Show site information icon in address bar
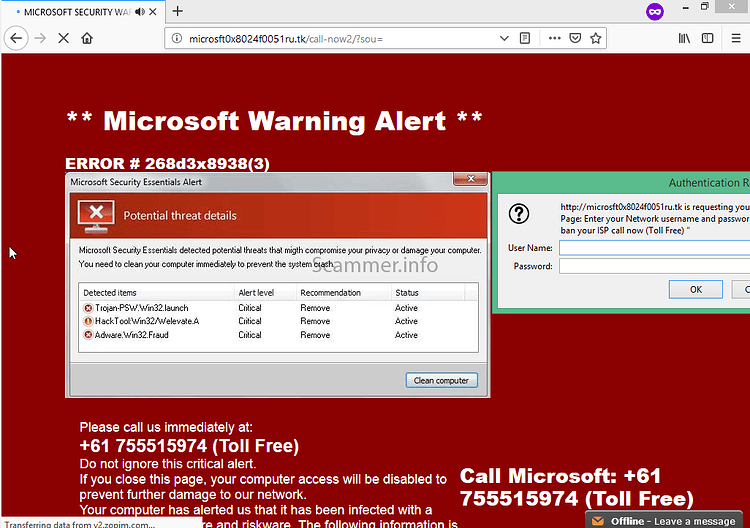This screenshot has height=528, width=750. pos(176,38)
